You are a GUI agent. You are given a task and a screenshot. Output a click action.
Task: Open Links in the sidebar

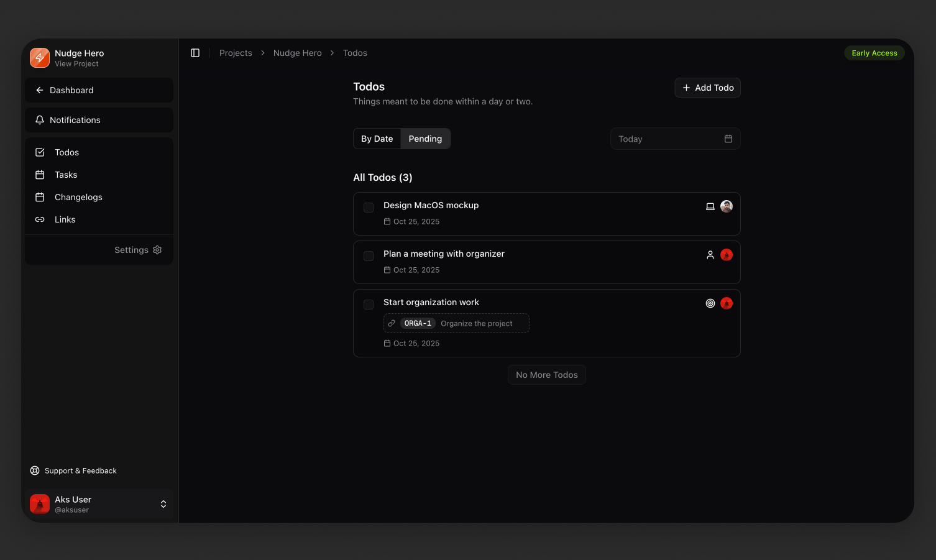click(x=99, y=219)
